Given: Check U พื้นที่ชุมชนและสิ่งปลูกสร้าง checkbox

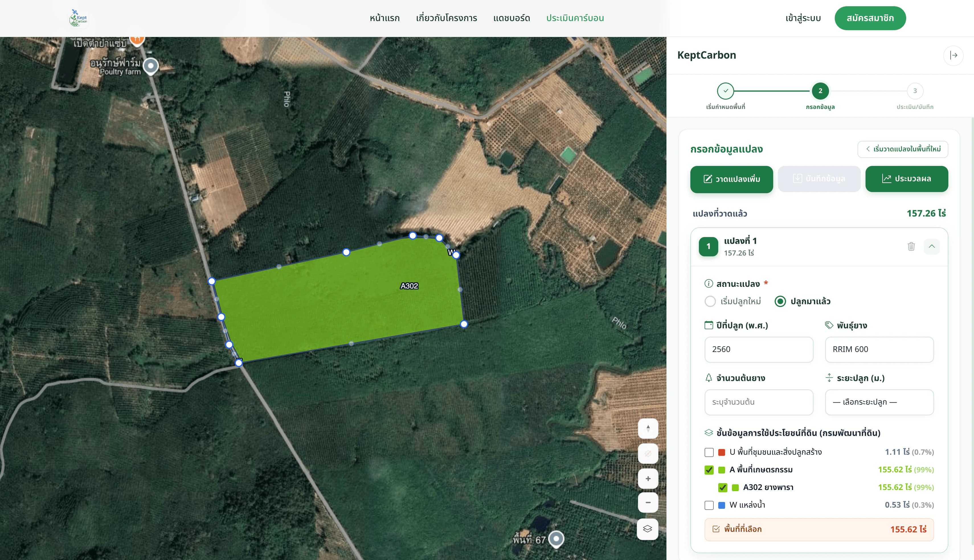Looking at the screenshot, I should [709, 452].
